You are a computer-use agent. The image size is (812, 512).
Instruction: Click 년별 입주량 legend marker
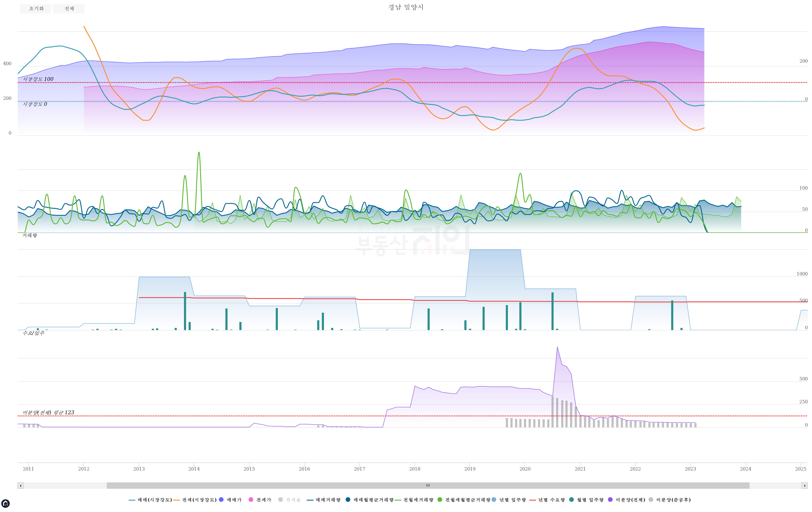[494, 500]
